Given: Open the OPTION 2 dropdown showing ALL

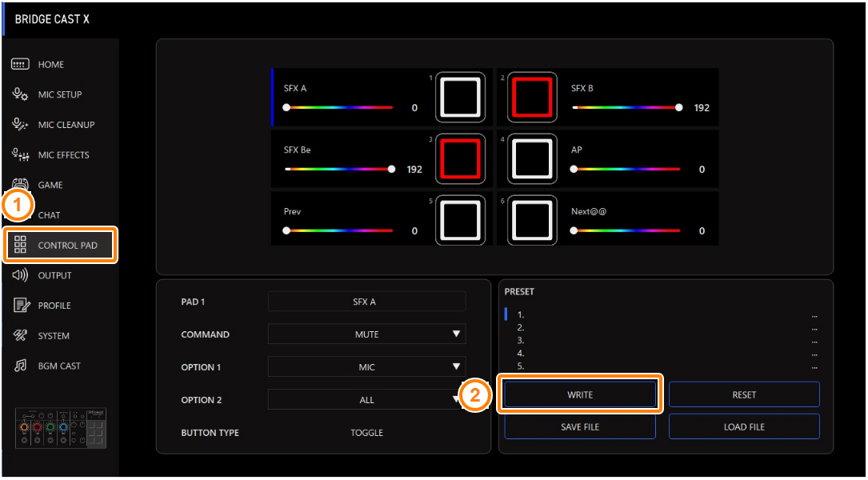Looking at the screenshot, I should tap(366, 400).
